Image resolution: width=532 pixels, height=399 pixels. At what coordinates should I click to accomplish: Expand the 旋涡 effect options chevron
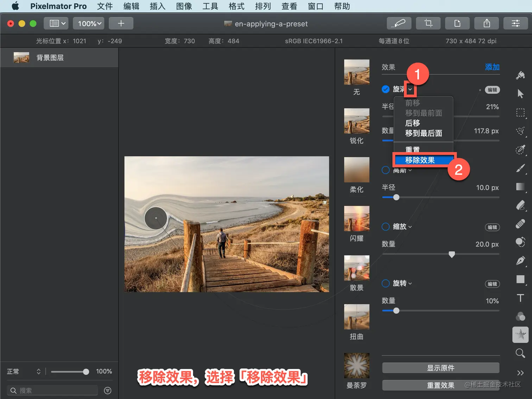point(410,89)
